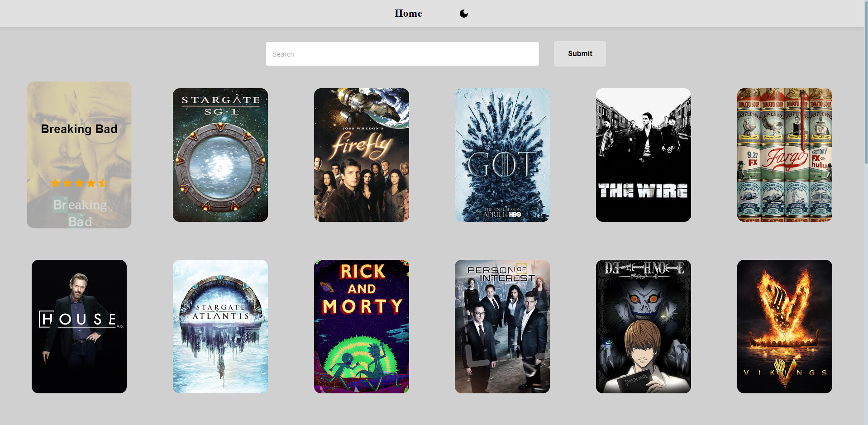Open the Firefly poster
868x425 pixels.
(362, 155)
